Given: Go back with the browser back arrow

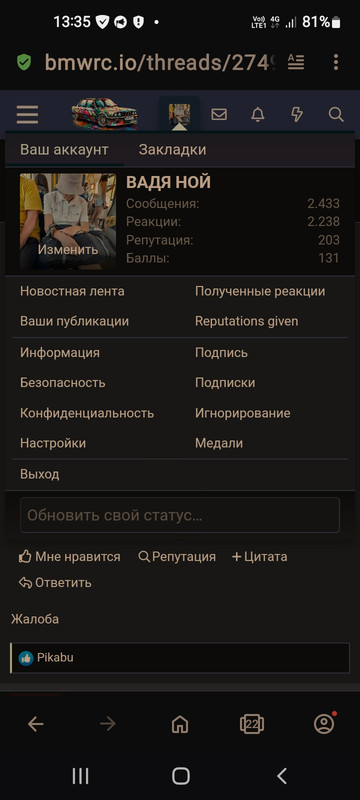Looking at the screenshot, I should (x=36, y=723).
